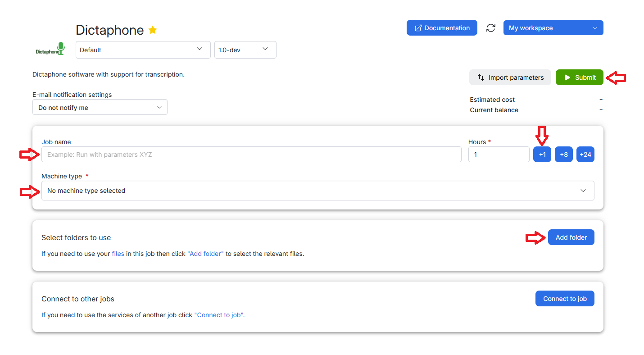This screenshot has width=644, height=355.
Task: Add 8 hours with the +8 button
Action: tap(563, 155)
